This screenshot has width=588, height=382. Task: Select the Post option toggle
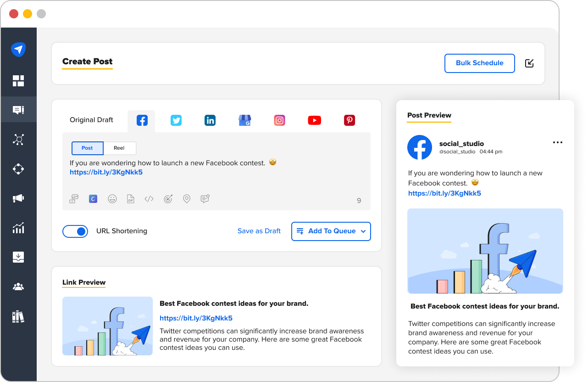87,148
